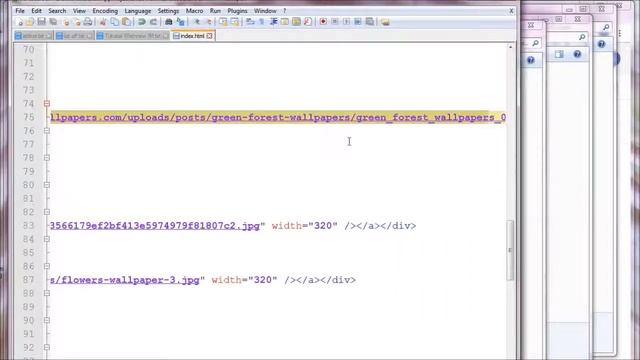Start macro recording with red Record icon
This screenshot has height=360, width=640.
click(323, 22)
